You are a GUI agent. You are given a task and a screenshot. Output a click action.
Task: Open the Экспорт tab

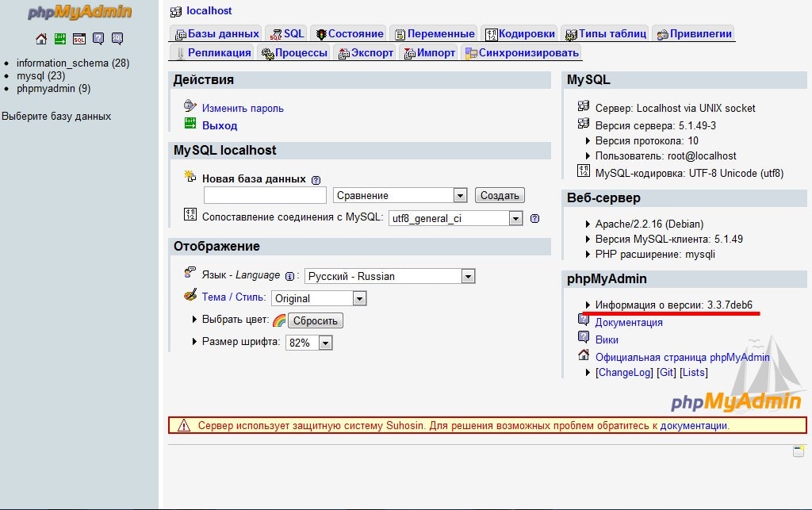pos(365,53)
